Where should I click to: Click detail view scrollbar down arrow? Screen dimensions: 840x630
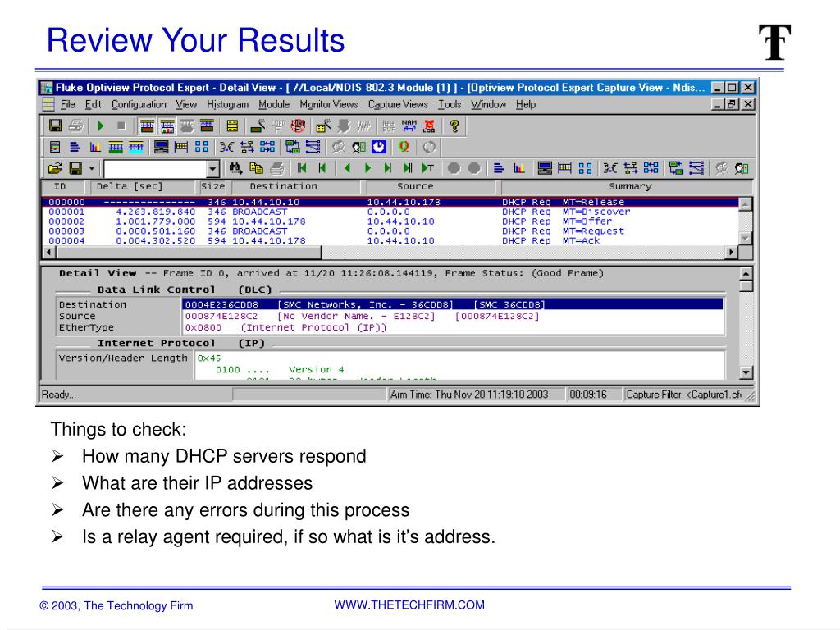(x=746, y=372)
